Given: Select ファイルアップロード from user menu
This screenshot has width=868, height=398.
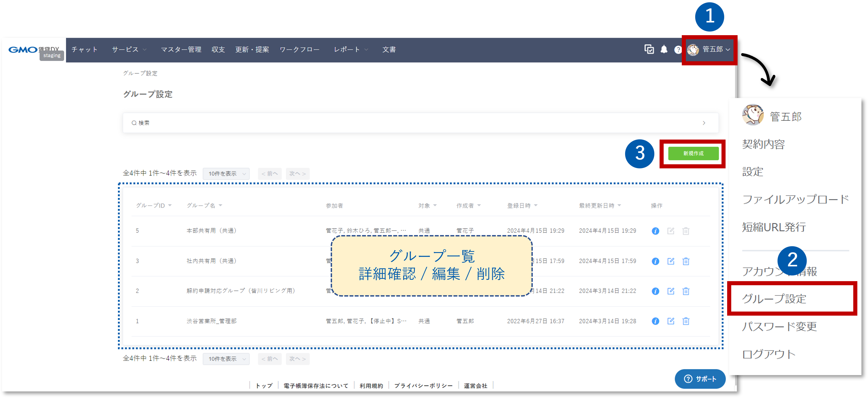Looking at the screenshot, I should [795, 199].
